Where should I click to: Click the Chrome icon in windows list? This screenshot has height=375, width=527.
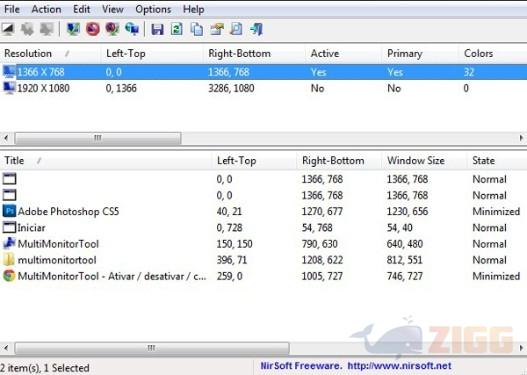click(x=9, y=276)
